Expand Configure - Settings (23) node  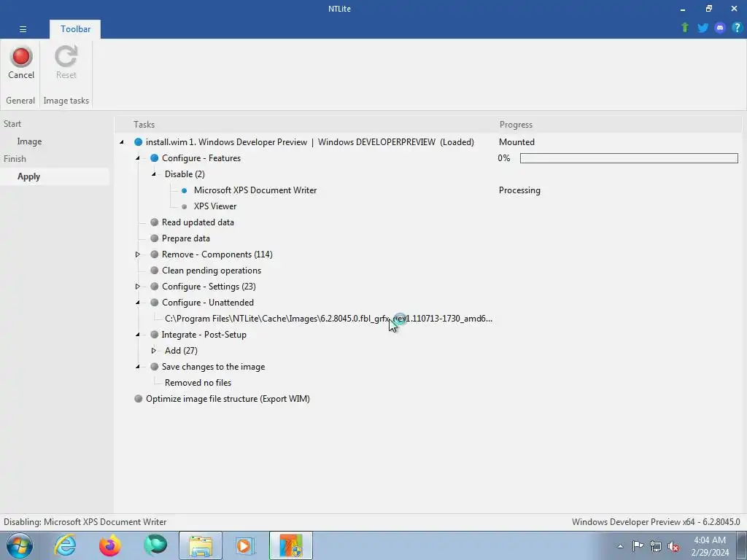click(x=138, y=287)
